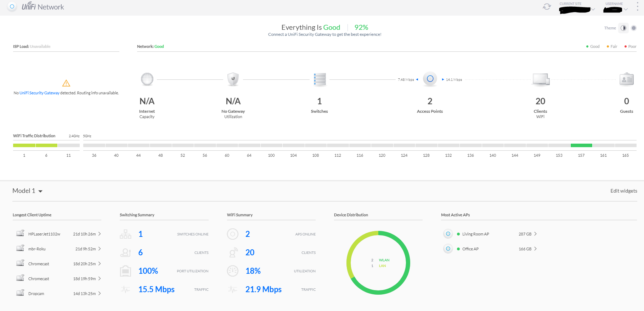
Task: Click the 6 clients switching value
Action: 141,252
